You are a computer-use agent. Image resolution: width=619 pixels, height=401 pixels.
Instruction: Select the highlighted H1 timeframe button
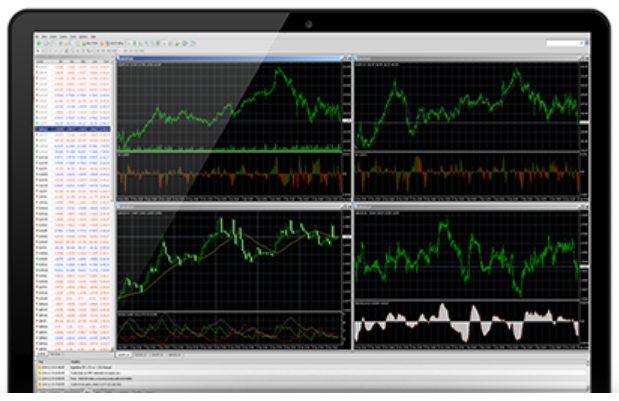pyautogui.click(x=120, y=51)
